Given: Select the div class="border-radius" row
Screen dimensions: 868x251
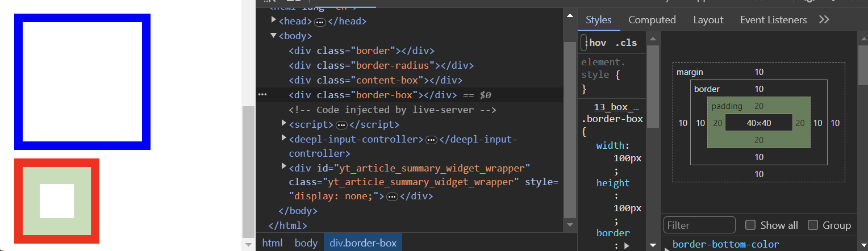Looking at the screenshot, I should pyautogui.click(x=381, y=65).
